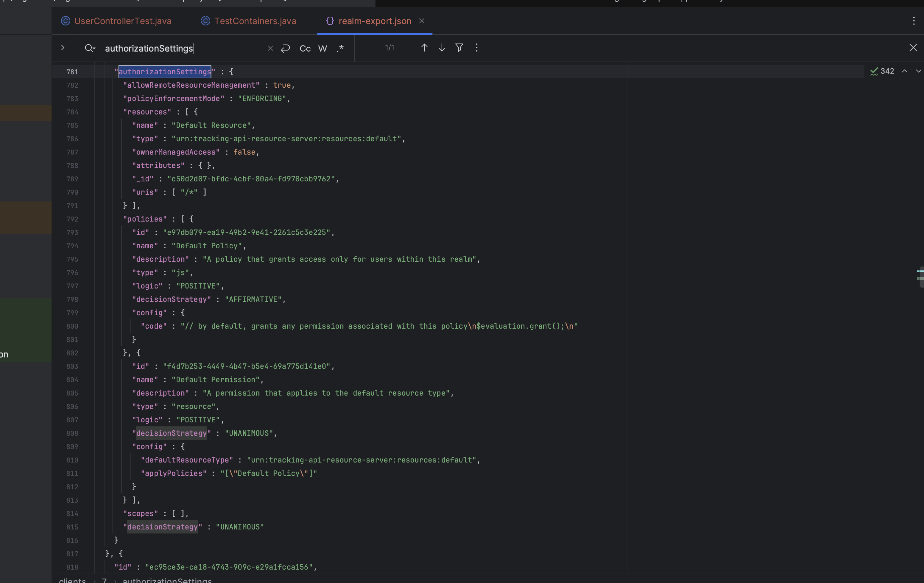Screen dimensions: 924x583
Task: Click the search history magnifier icon
Action: pyautogui.click(x=90, y=48)
